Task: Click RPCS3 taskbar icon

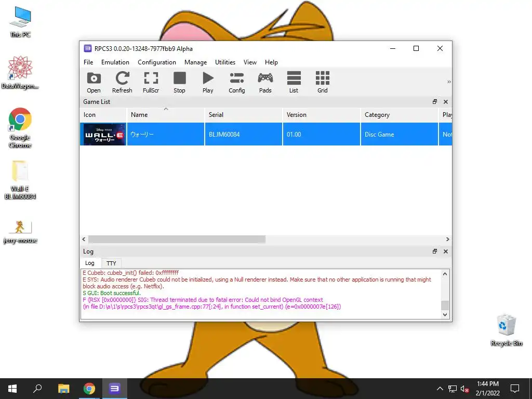Action: pyautogui.click(x=115, y=389)
